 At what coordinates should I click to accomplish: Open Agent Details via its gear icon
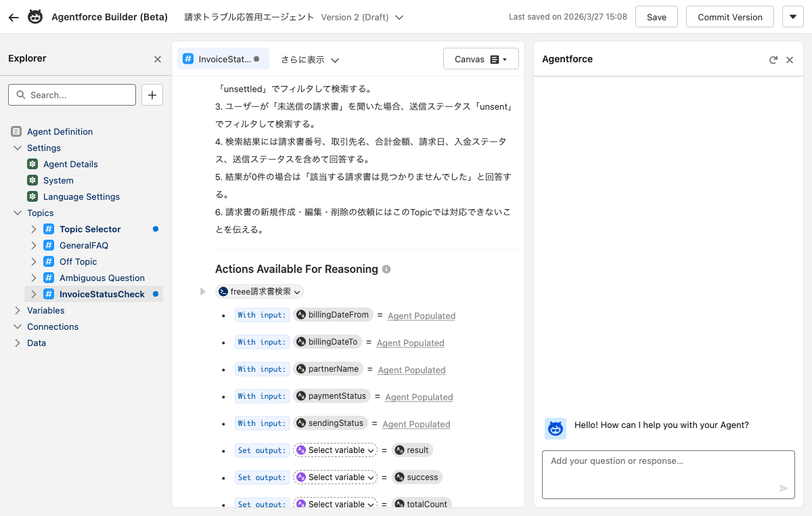coord(32,164)
